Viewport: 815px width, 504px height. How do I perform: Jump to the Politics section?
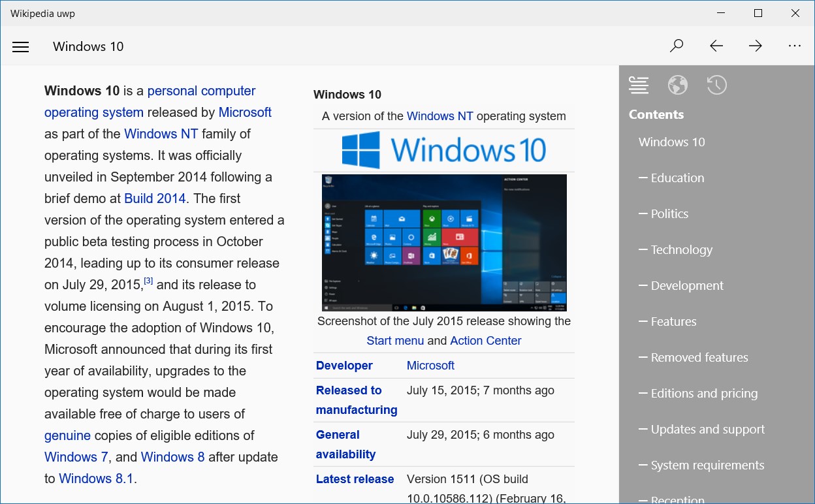[x=663, y=213]
